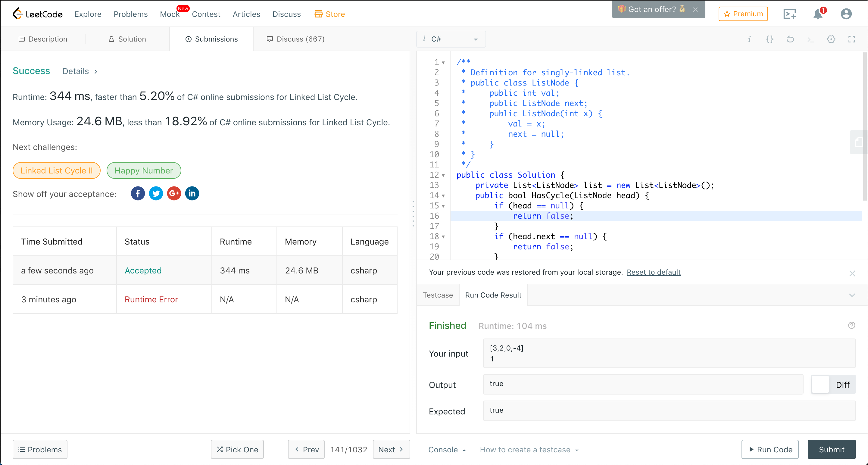Open the Store cart icon
Image resolution: width=868 pixels, height=465 pixels.
pyautogui.click(x=318, y=14)
